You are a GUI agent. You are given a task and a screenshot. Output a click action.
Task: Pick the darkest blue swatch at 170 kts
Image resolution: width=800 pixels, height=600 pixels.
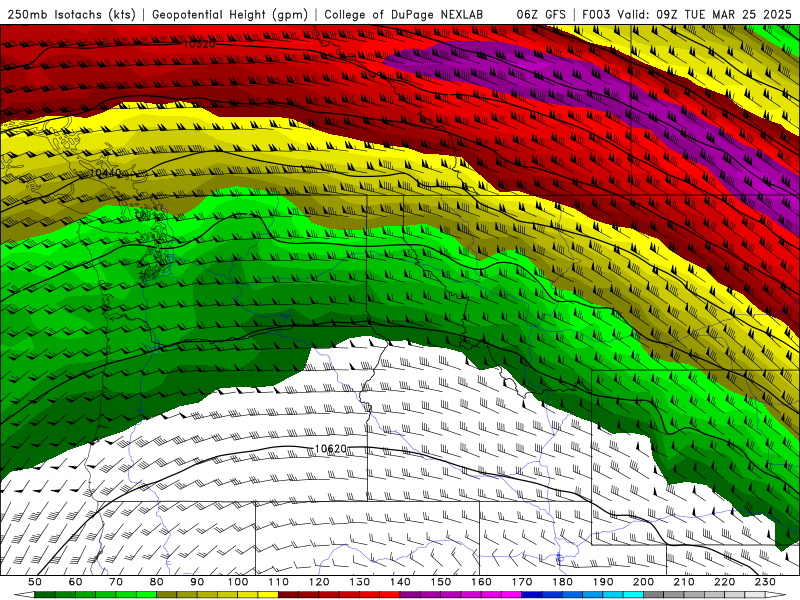[x=532, y=595]
